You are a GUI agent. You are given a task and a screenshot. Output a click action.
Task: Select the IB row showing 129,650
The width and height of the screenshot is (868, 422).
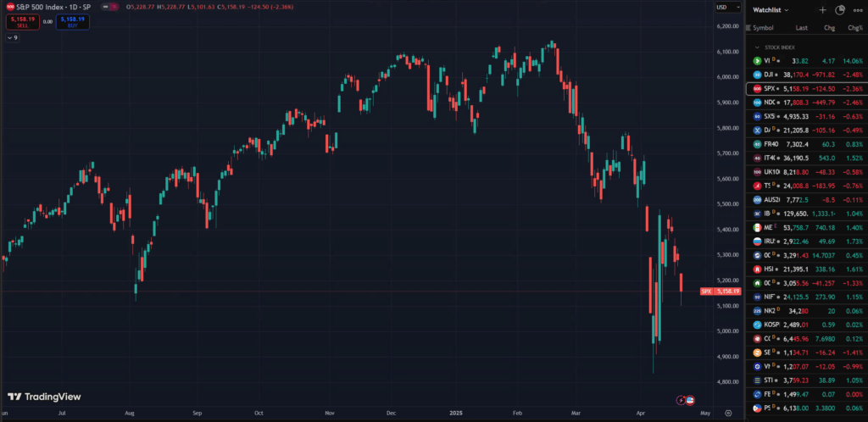tap(807, 214)
